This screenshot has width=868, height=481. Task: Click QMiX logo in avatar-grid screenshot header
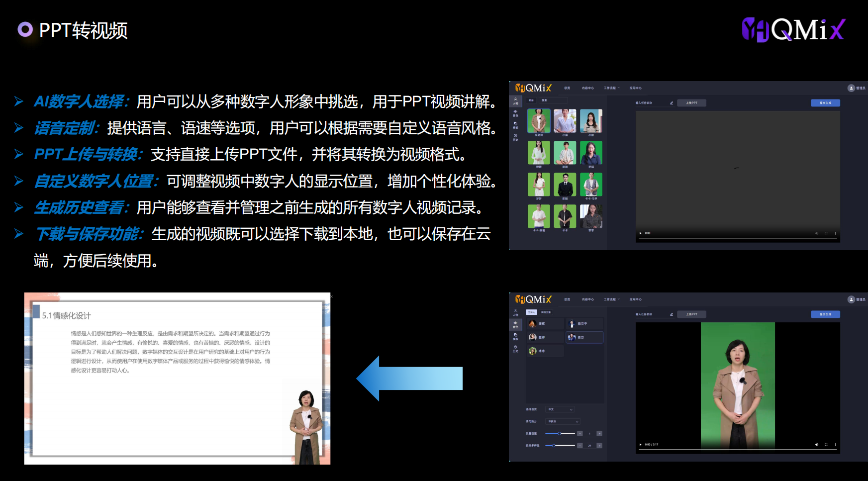click(533, 88)
